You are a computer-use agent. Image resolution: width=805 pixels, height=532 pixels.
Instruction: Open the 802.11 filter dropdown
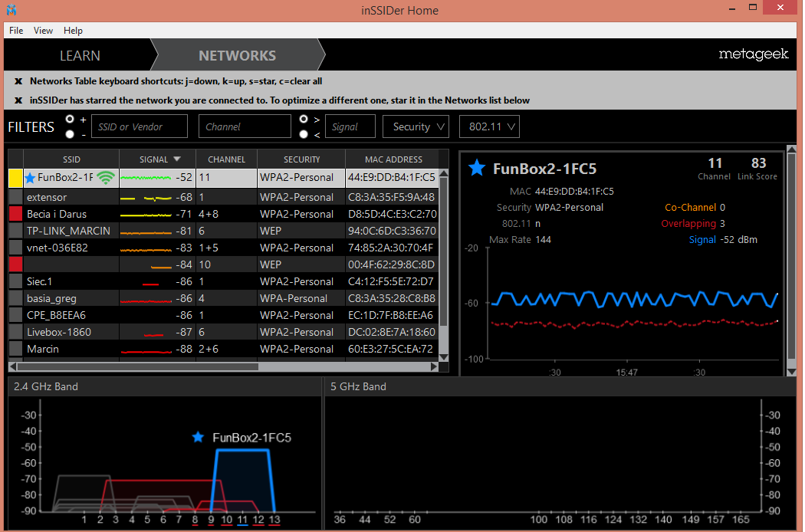(x=489, y=126)
